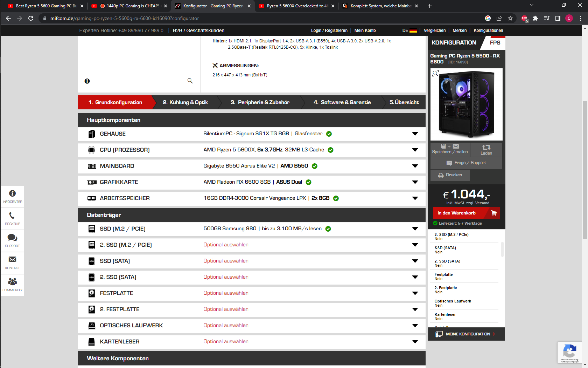
Task: Switch to the 1440p PC Gaming browser tab
Action: (129, 6)
